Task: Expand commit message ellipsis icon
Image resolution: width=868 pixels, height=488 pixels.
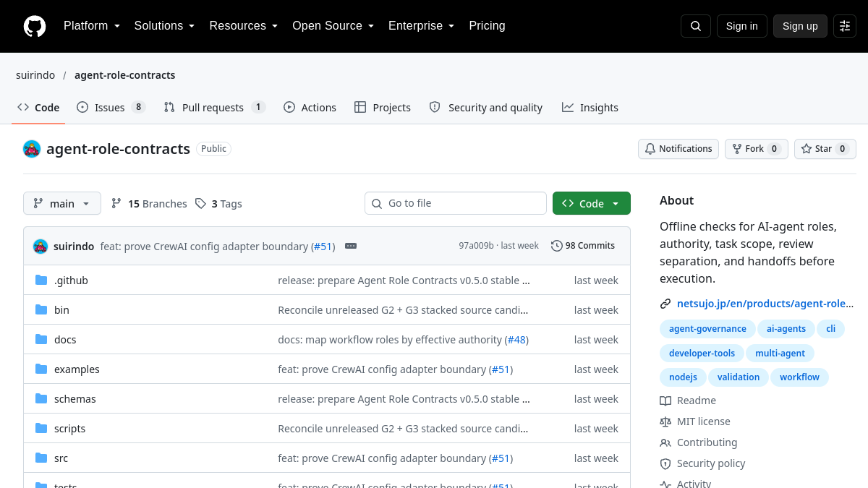Action: click(351, 246)
